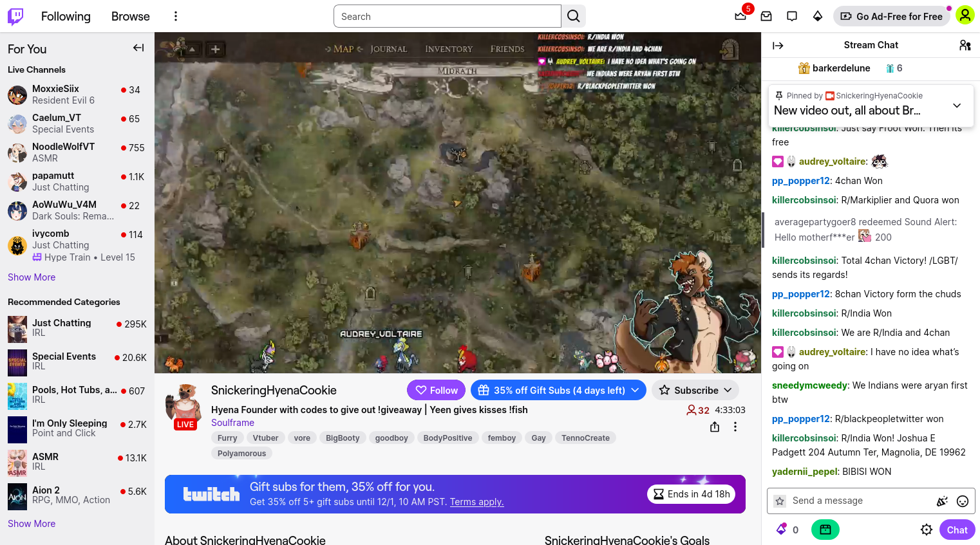Toggle Follow for SnickeringHyenaCookie

click(437, 390)
